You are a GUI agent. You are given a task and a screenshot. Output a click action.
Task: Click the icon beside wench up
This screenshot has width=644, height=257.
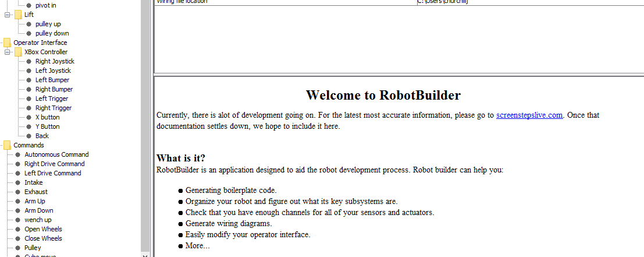(x=17, y=220)
